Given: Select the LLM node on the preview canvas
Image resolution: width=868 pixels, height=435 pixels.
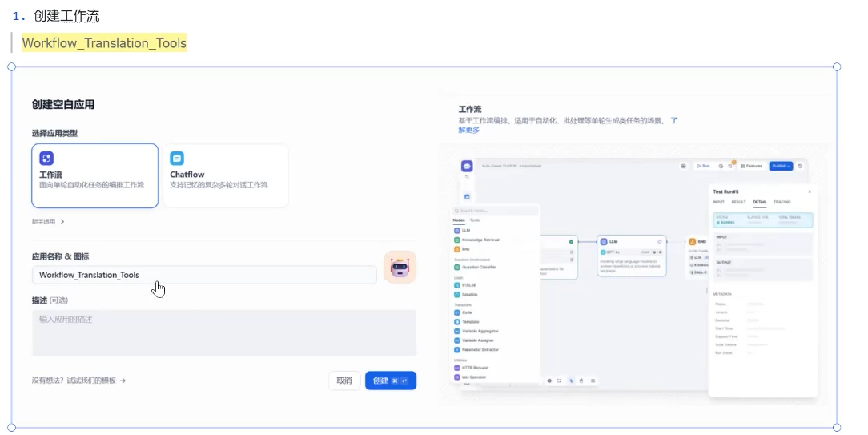Looking at the screenshot, I should [x=632, y=256].
